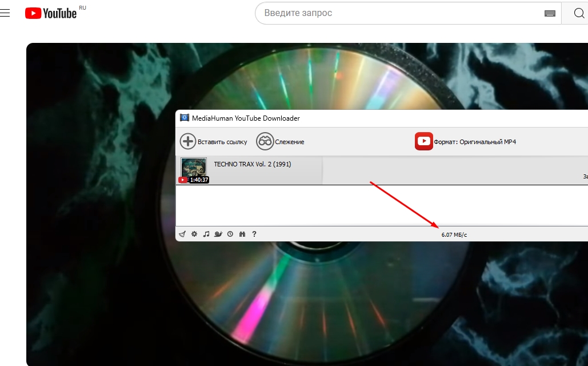Click the 6.07 МБ/с speed readout
The height and width of the screenshot is (366, 588).
coord(454,234)
